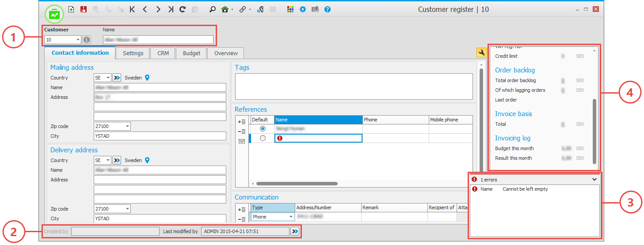Open search with the magnifier icon
Image resolution: width=644 pixels, height=245 pixels.
pos(212,9)
